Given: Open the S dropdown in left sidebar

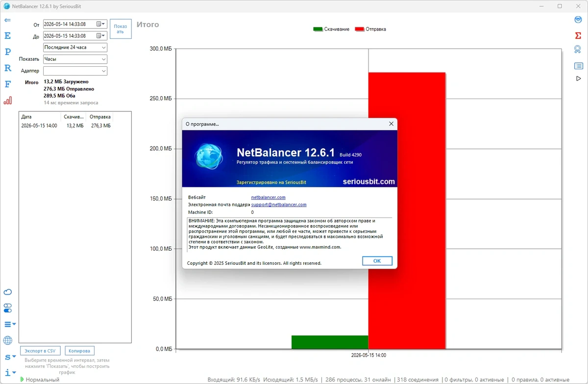Looking at the screenshot, I should (x=10, y=357).
